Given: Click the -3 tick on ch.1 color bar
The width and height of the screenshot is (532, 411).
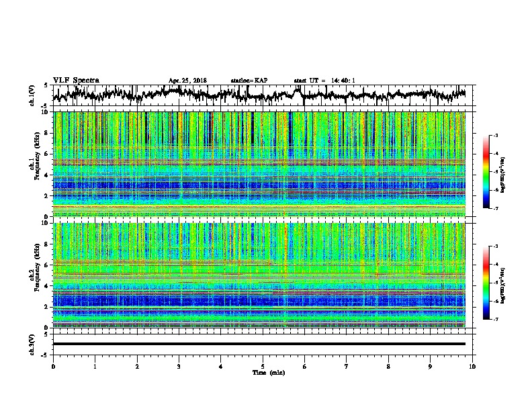Looking at the screenshot, I should tap(495, 135).
